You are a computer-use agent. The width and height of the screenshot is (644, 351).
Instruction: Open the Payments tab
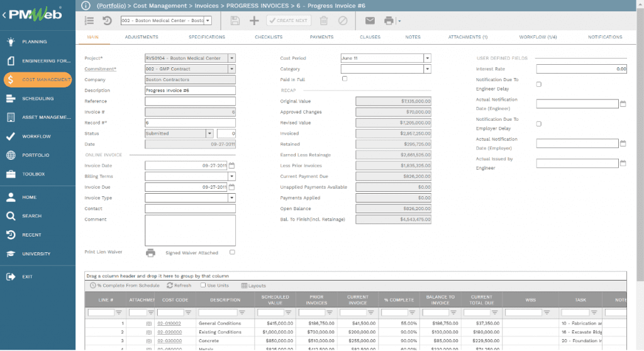pos(321,37)
